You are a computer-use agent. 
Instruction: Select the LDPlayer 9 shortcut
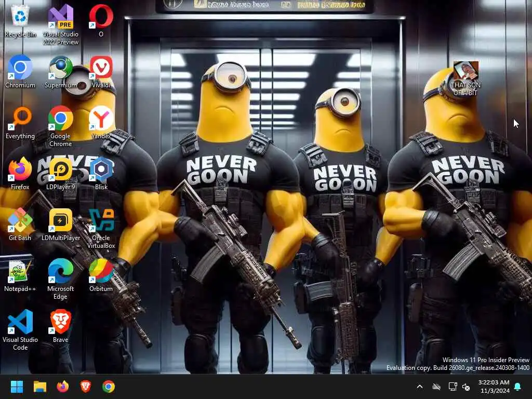[x=60, y=174]
